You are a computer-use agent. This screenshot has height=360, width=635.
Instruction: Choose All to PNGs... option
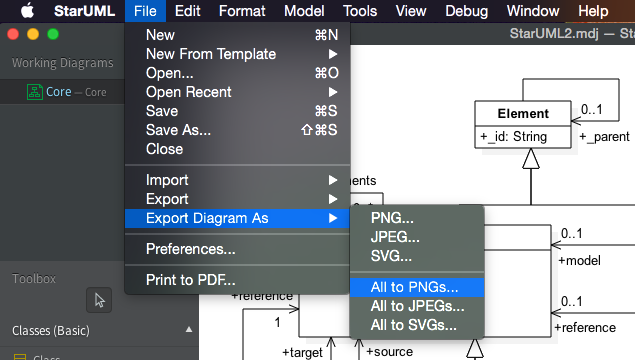[x=417, y=287]
